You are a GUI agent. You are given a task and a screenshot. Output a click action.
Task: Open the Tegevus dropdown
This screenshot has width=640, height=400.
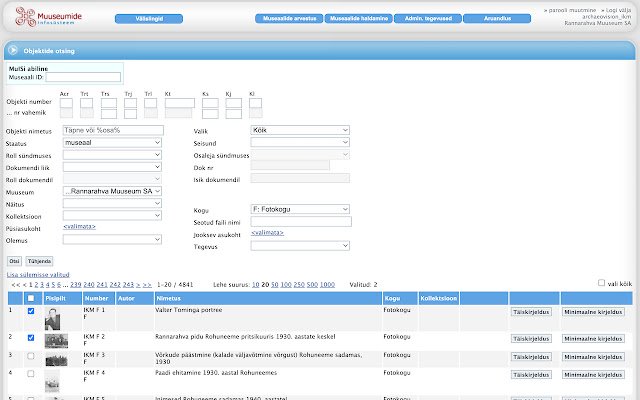(x=300, y=246)
